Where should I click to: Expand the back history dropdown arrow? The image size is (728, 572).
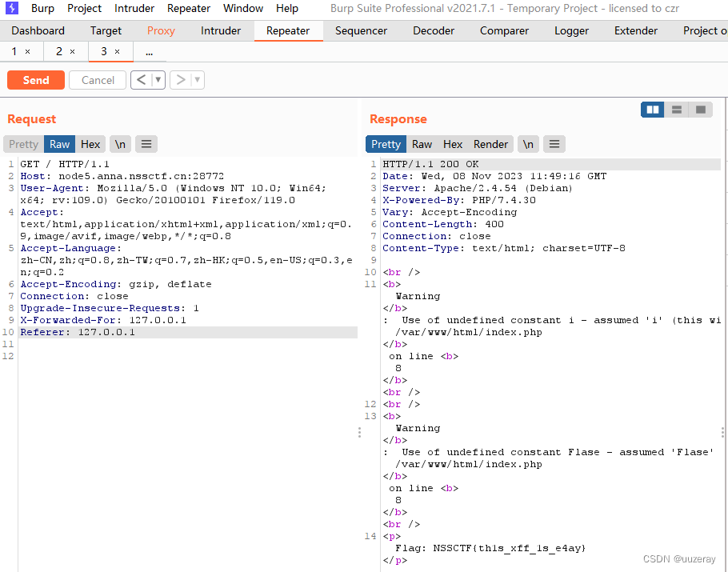158,80
